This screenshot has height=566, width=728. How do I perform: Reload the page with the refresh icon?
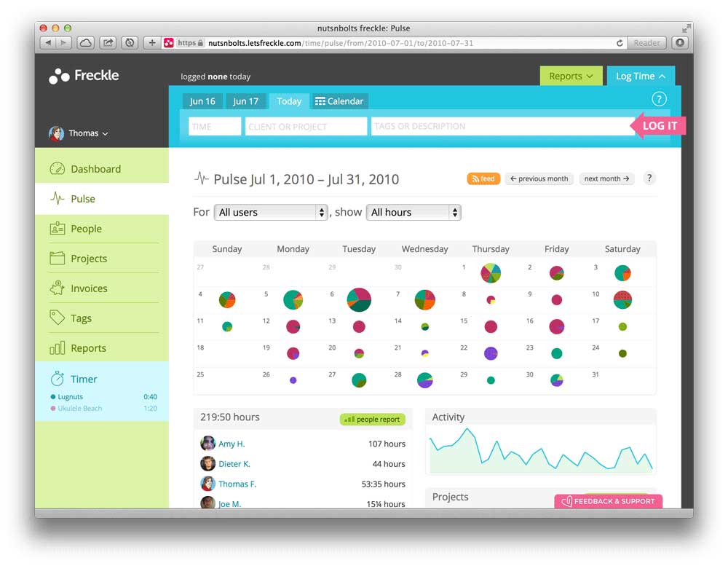pos(620,43)
